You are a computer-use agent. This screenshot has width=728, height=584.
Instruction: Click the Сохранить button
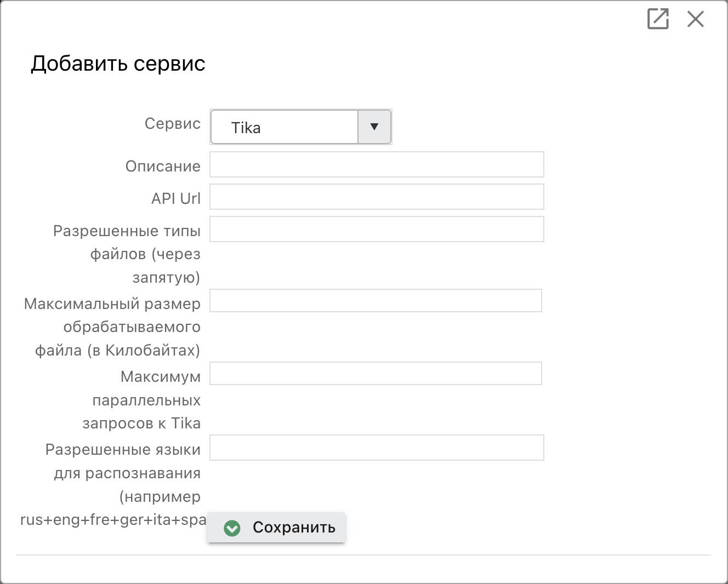[x=276, y=528]
